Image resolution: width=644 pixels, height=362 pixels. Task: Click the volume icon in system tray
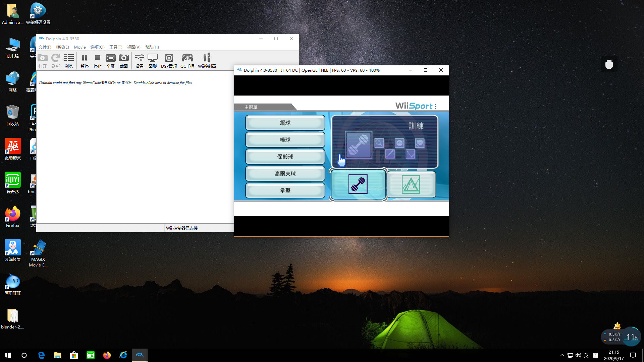click(578, 355)
